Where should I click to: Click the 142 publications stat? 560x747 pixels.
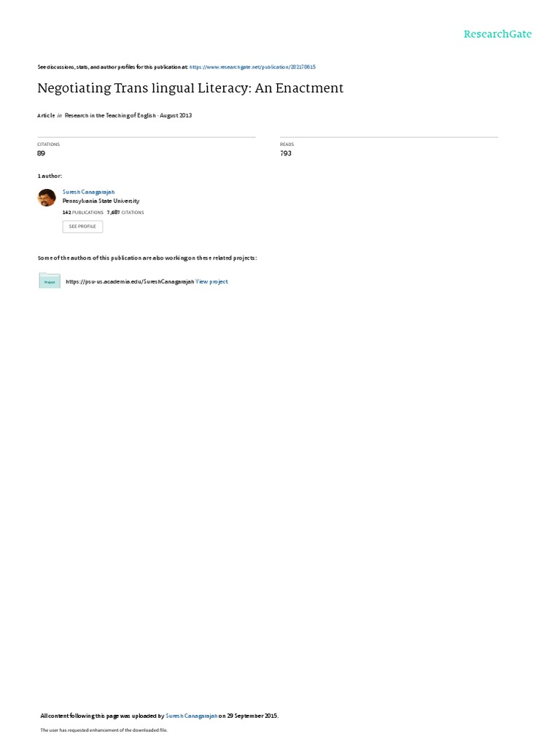83,212
